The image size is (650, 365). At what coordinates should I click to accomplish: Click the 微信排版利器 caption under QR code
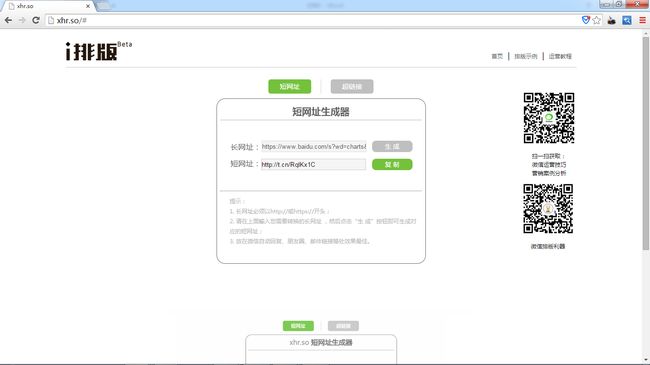(x=548, y=246)
